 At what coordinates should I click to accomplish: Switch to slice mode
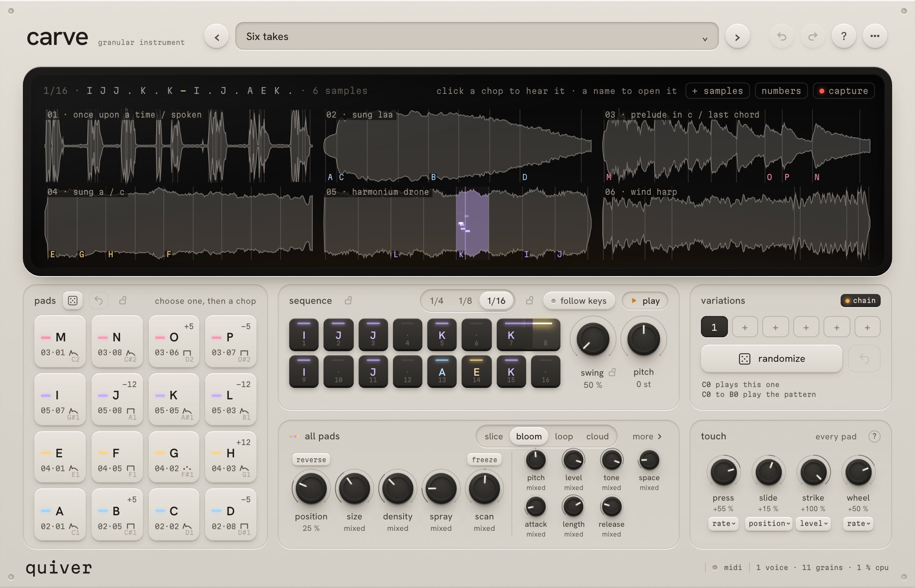click(493, 437)
